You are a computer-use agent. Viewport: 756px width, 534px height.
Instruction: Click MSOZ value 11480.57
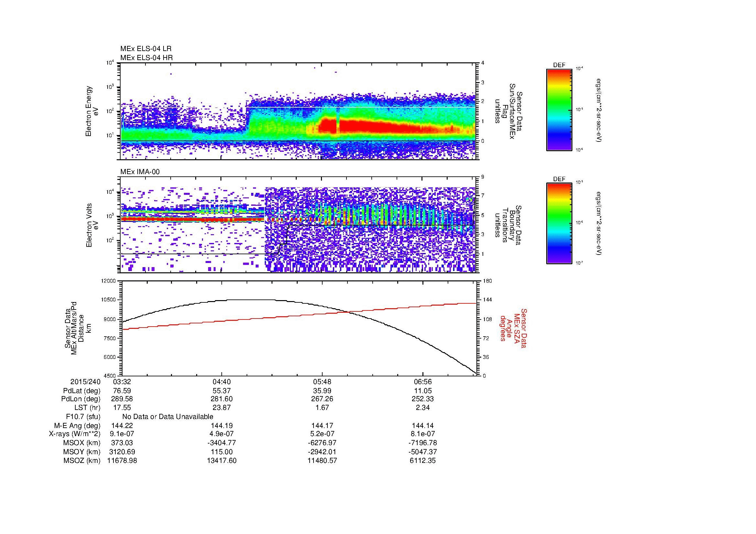click(322, 461)
